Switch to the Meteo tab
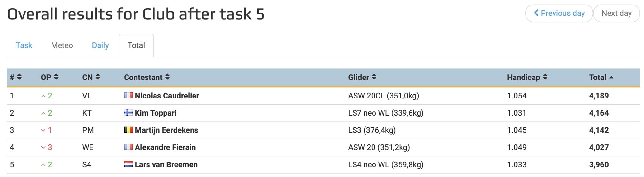 click(62, 45)
